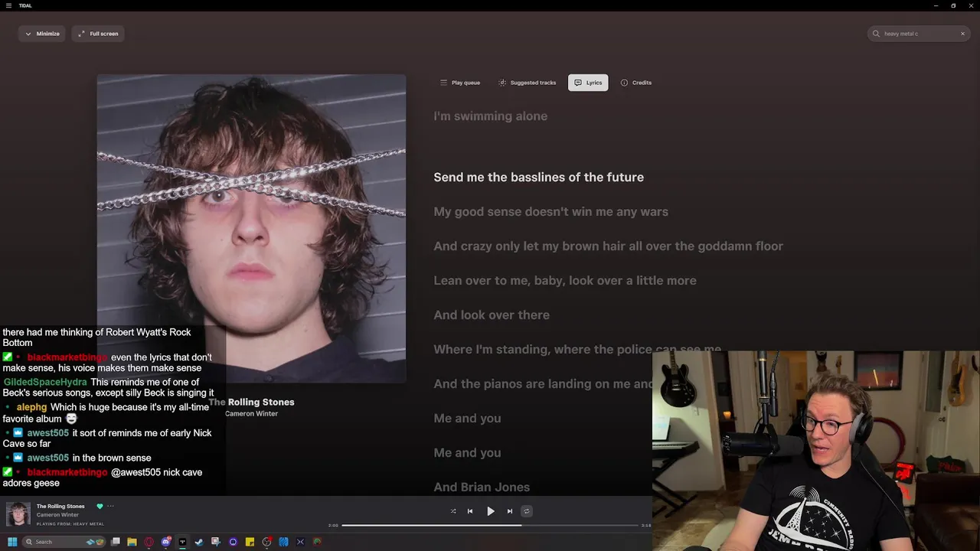Open the Play queue tab
This screenshot has width=980, height=551.
tap(460, 83)
